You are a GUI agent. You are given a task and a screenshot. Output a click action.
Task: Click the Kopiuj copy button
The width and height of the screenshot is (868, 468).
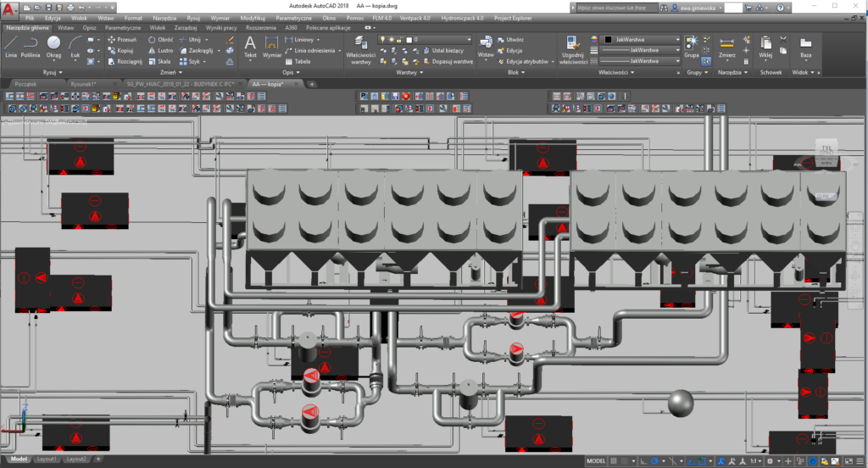121,50
